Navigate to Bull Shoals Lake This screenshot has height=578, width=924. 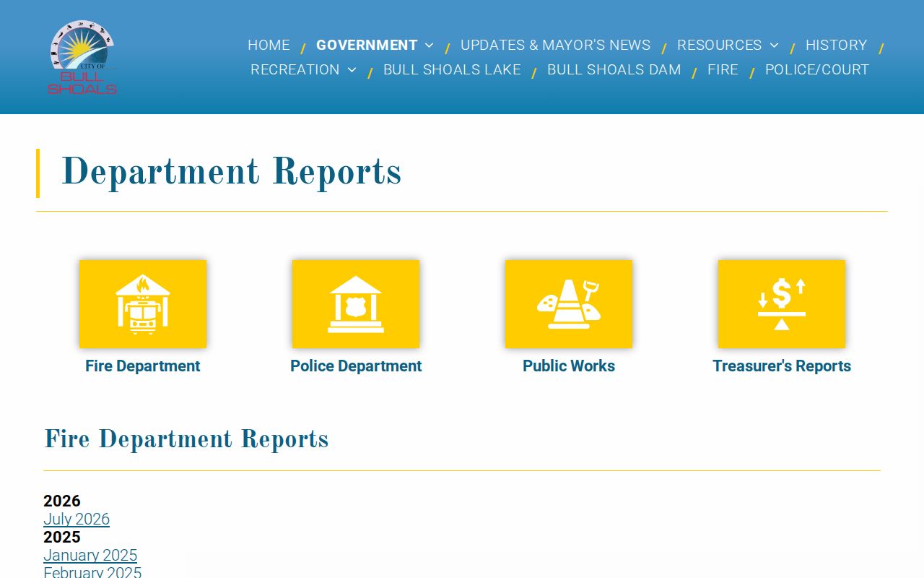452,69
